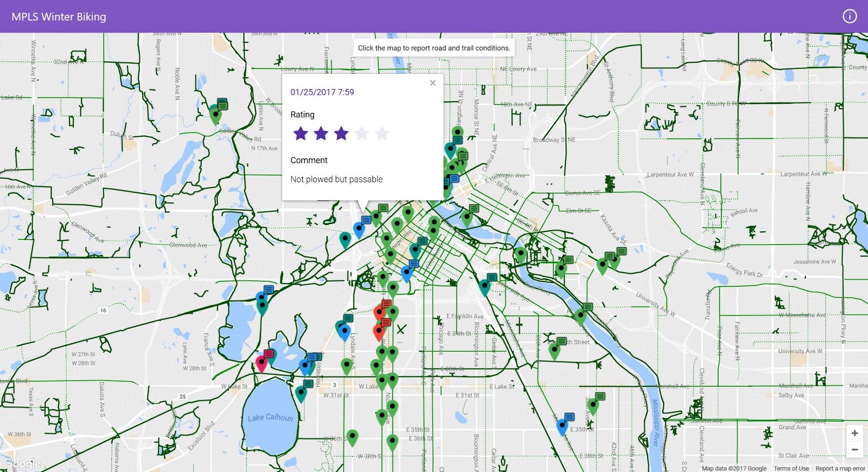Zoom in on the map
868x472 pixels.
pos(854,433)
